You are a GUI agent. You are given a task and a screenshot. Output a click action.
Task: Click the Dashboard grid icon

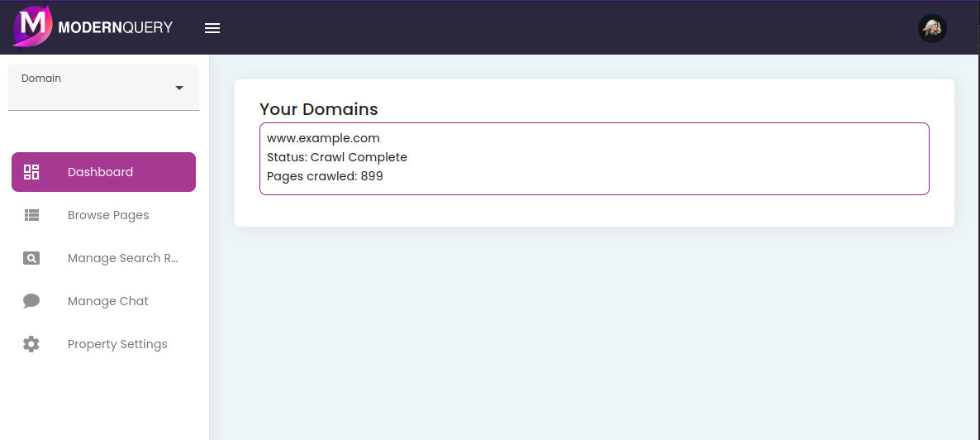[31, 172]
